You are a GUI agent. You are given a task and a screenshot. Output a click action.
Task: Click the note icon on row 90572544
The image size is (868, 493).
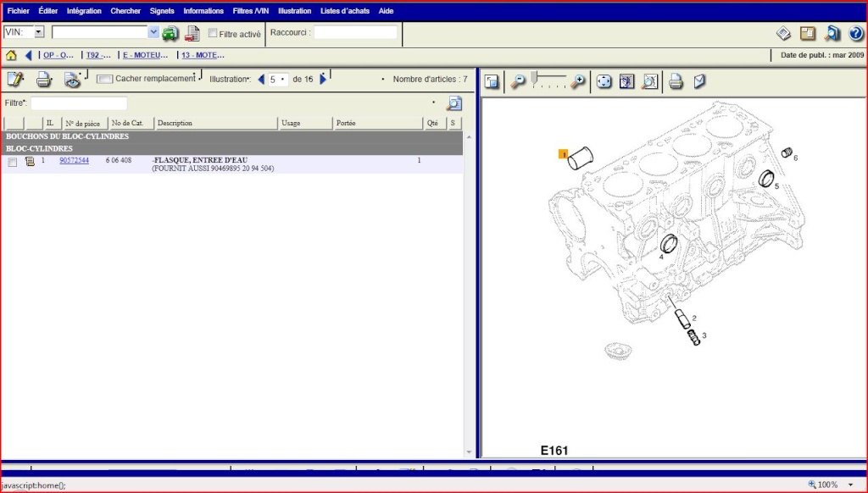point(30,162)
